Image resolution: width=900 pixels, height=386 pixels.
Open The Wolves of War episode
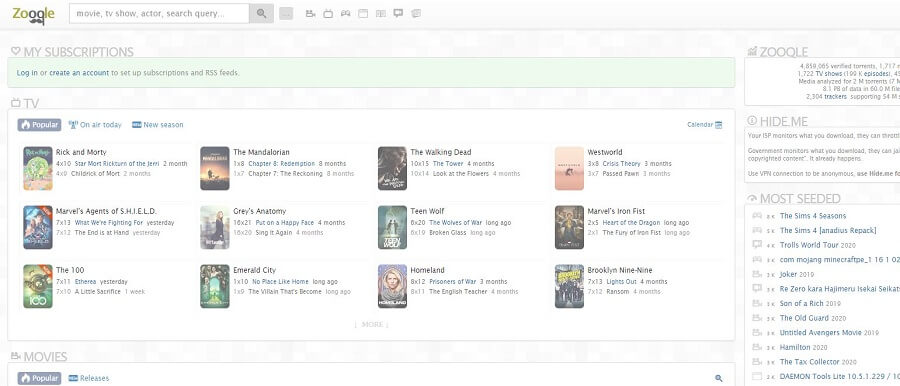456,223
